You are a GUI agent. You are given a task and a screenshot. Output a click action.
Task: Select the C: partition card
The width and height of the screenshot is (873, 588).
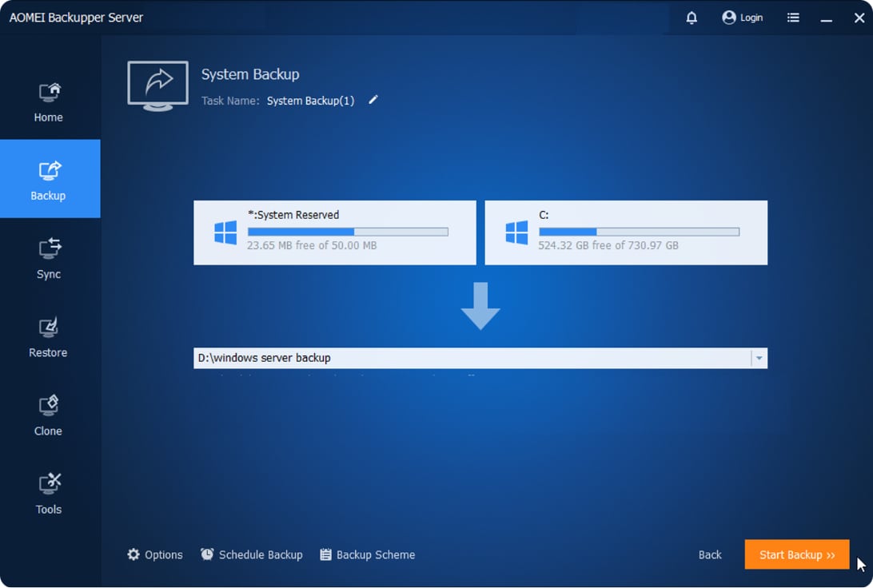[x=626, y=232]
